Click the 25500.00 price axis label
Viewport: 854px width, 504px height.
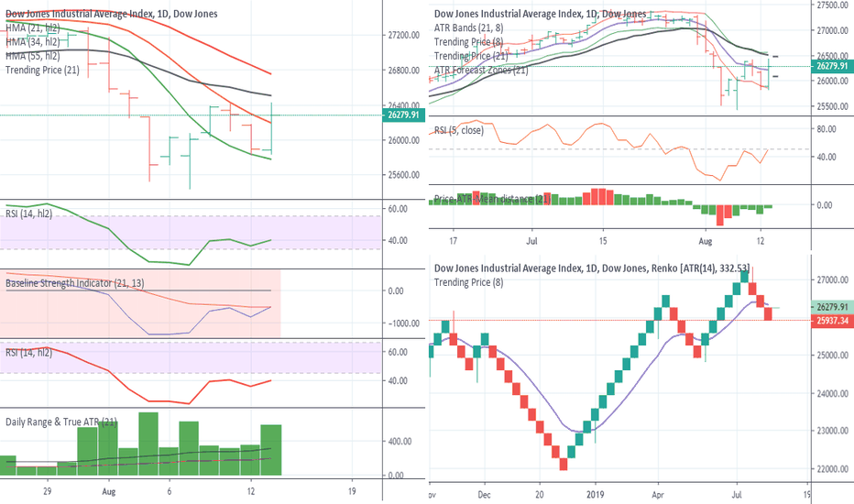coord(832,106)
